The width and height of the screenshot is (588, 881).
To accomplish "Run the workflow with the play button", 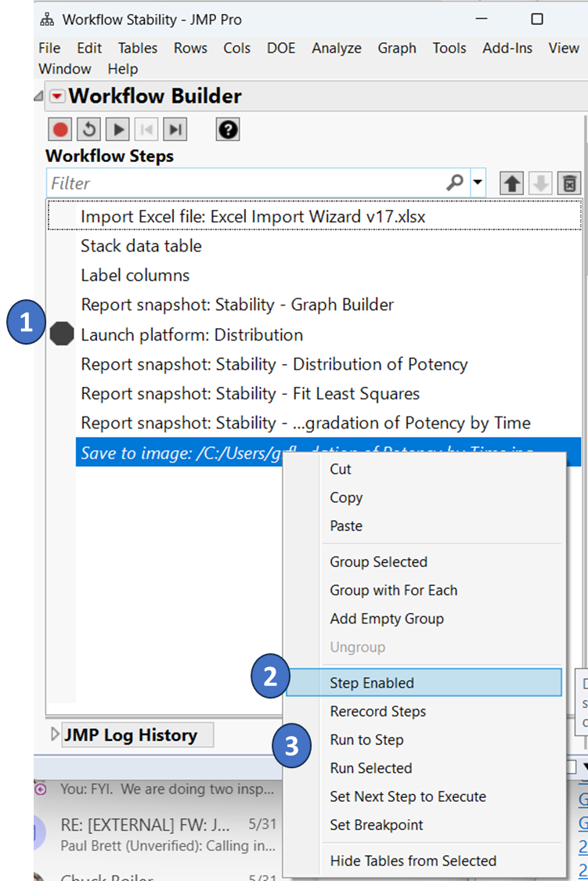I will click(x=118, y=129).
